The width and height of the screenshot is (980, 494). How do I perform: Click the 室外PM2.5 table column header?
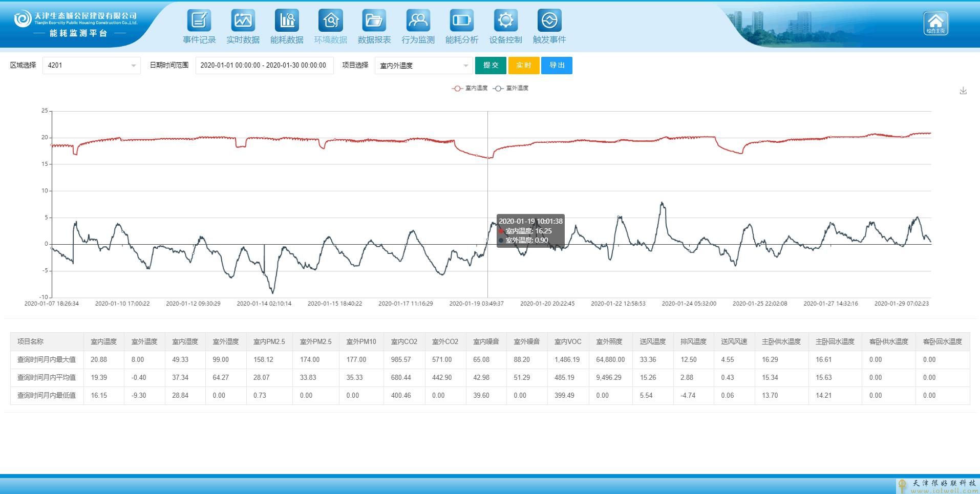pos(315,341)
